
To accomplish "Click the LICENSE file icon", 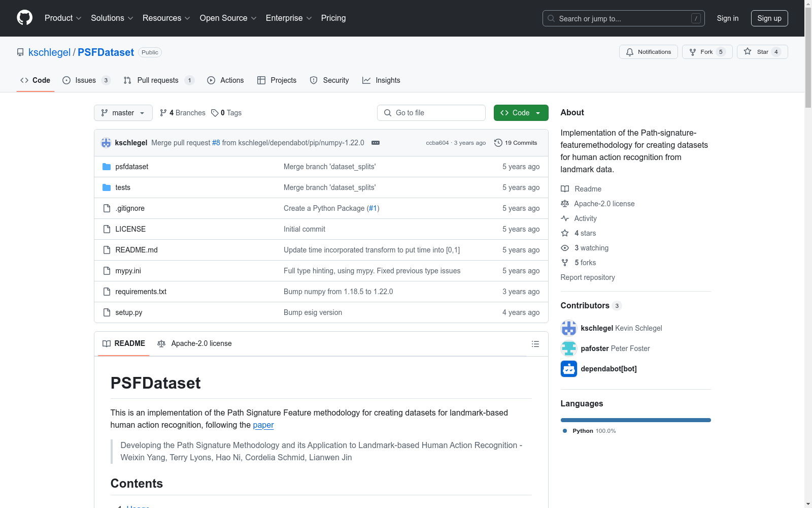I will (x=107, y=229).
